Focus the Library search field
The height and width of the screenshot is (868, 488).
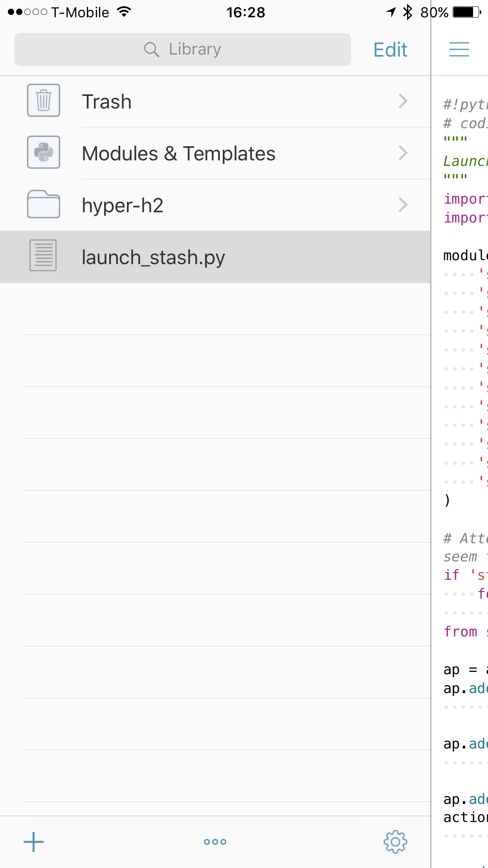click(x=183, y=50)
